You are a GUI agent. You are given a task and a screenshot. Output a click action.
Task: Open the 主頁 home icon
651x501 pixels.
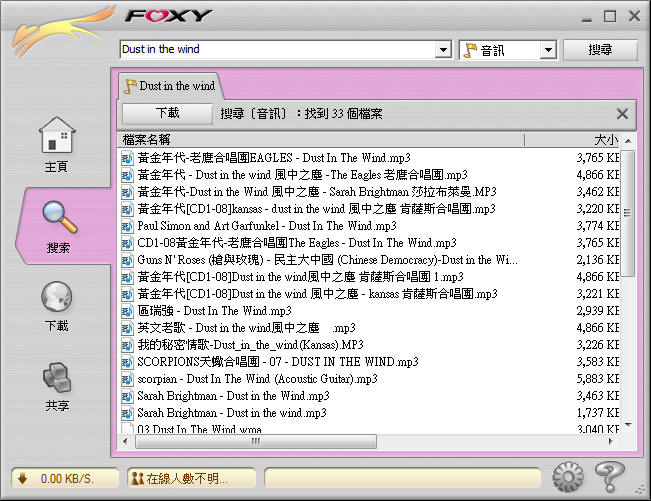pyautogui.click(x=57, y=137)
